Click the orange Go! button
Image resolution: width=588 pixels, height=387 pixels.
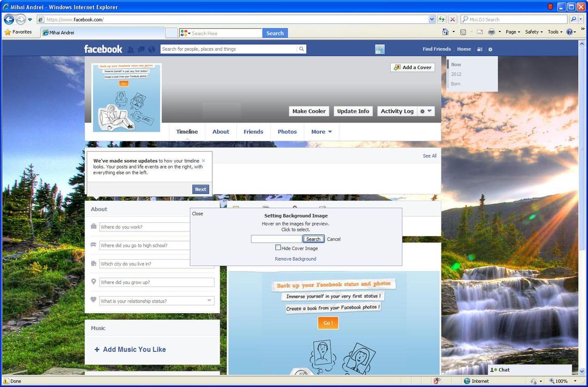click(x=328, y=323)
